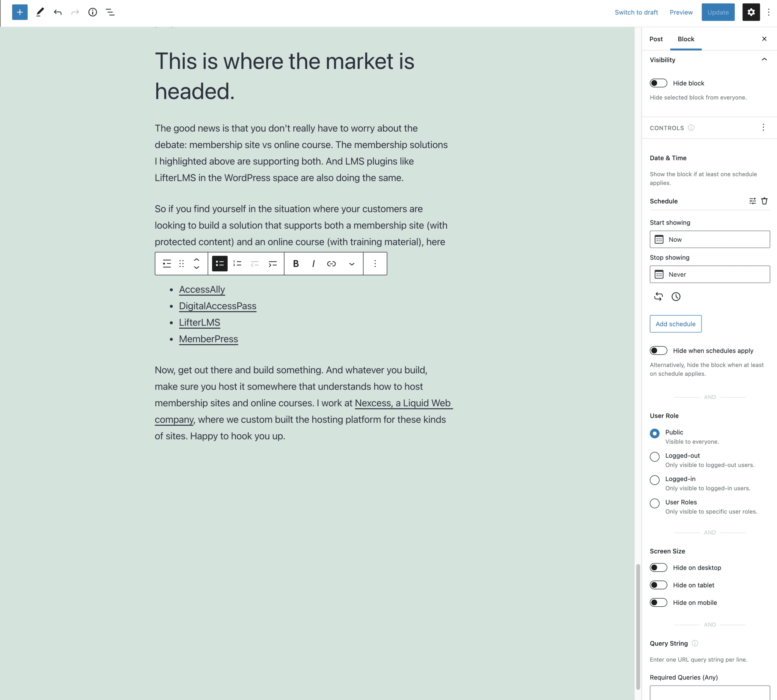The height and width of the screenshot is (700, 777).
Task: Click the Add schedule button
Action: [675, 324]
